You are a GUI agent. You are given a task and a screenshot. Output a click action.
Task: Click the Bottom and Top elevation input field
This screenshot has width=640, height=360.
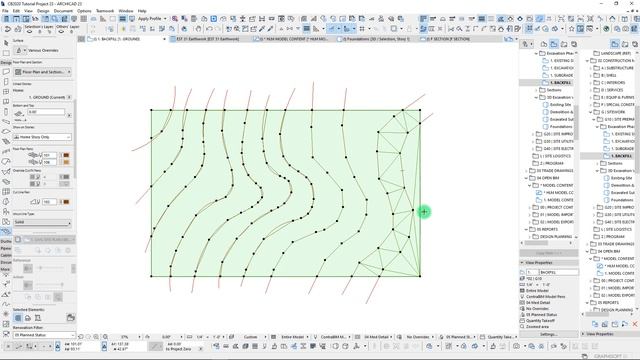(46, 112)
